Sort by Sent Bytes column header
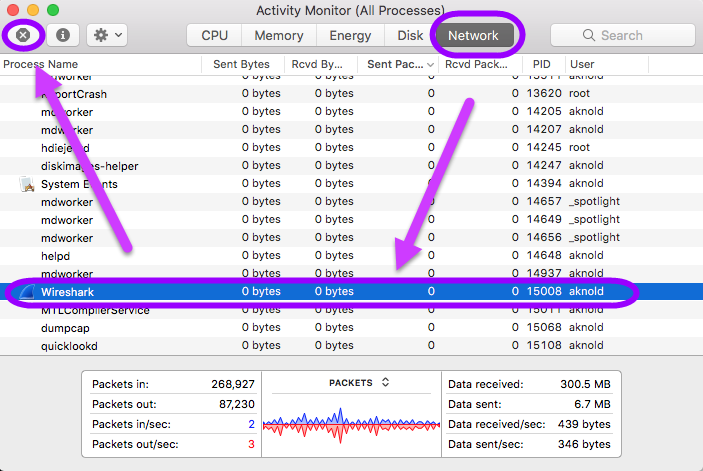Screen dimensions: 703x471 coord(243,65)
